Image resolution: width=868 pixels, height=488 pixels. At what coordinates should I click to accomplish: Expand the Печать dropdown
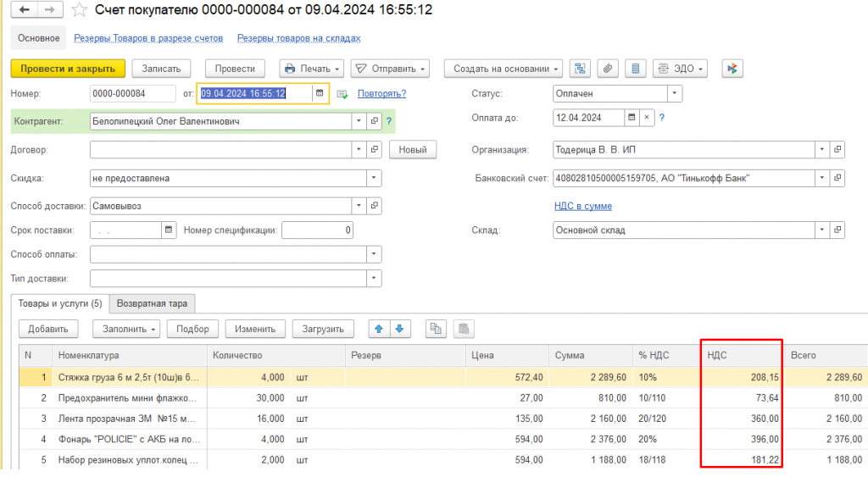click(x=312, y=69)
